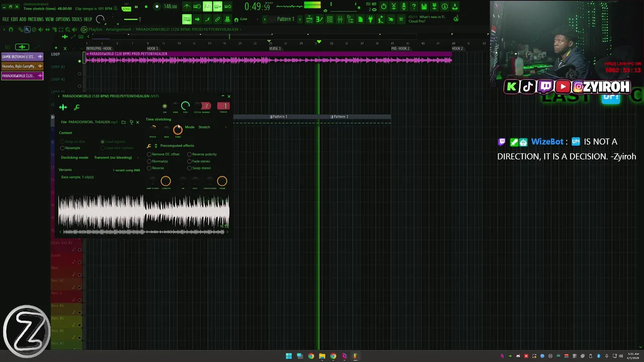The image size is (644, 362).
Task: Click the playlist mute tool speaker icon
Action: (41, 30)
